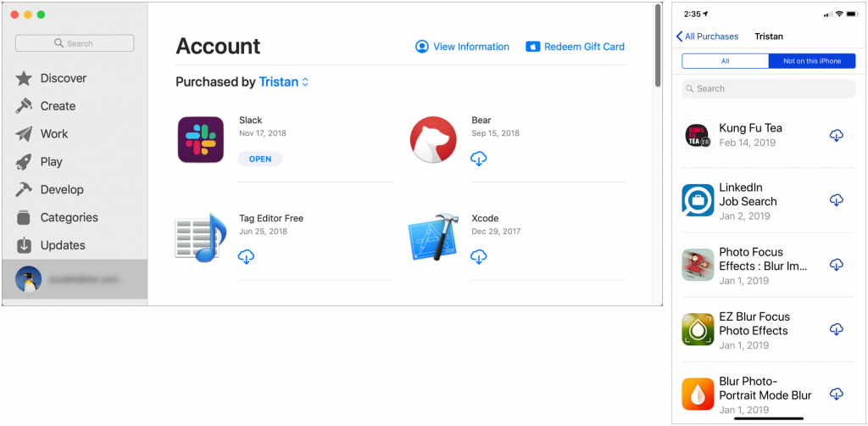Go to Categories section
Viewport: 868px width, 426px height.
point(70,217)
